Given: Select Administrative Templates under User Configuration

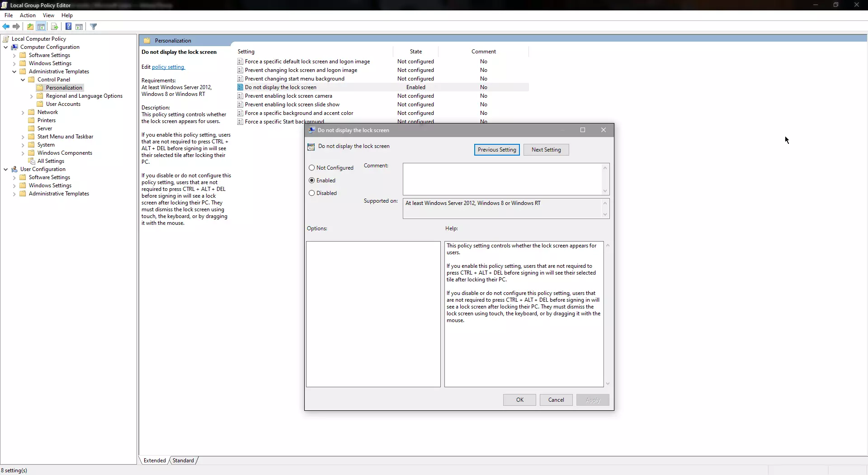Looking at the screenshot, I should click(59, 194).
